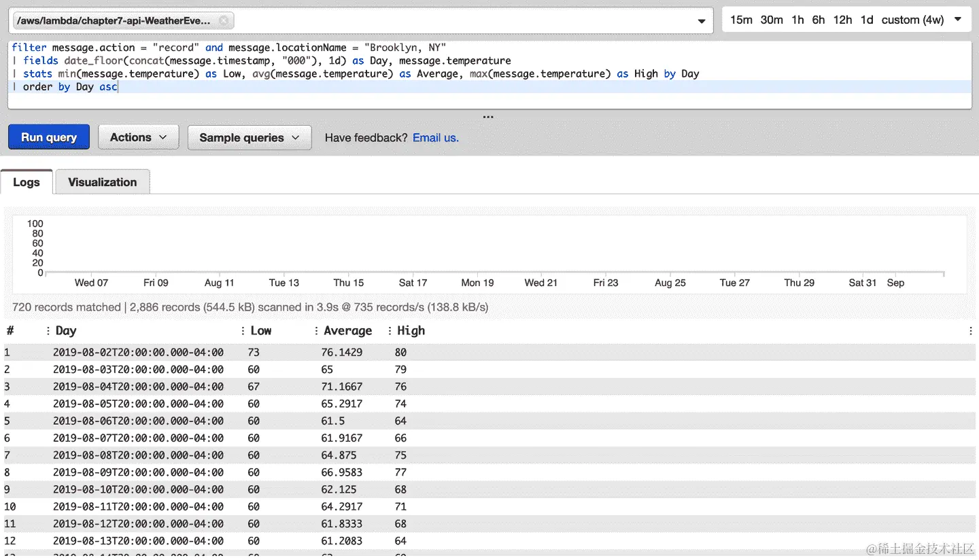
Task: Select the 1h time range
Action: [797, 20]
